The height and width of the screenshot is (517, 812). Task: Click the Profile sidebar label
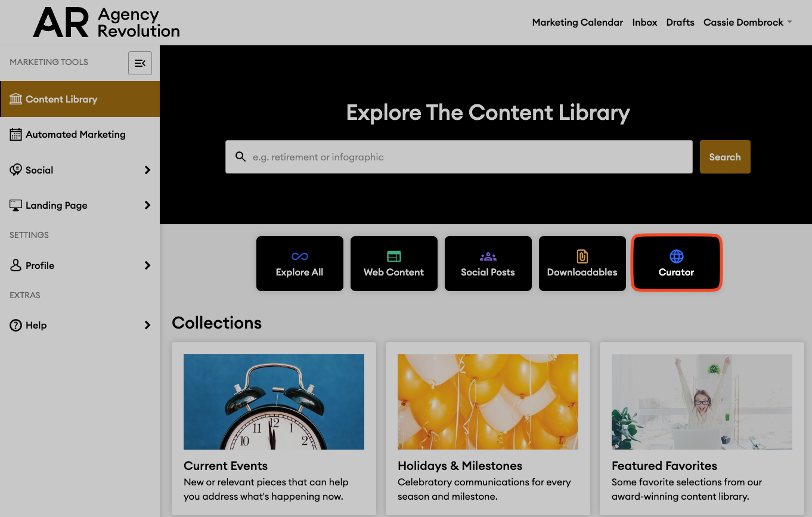click(40, 265)
